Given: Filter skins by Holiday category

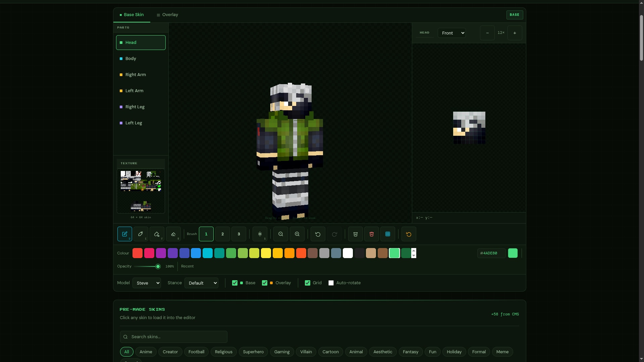Looking at the screenshot, I should 454,352.
